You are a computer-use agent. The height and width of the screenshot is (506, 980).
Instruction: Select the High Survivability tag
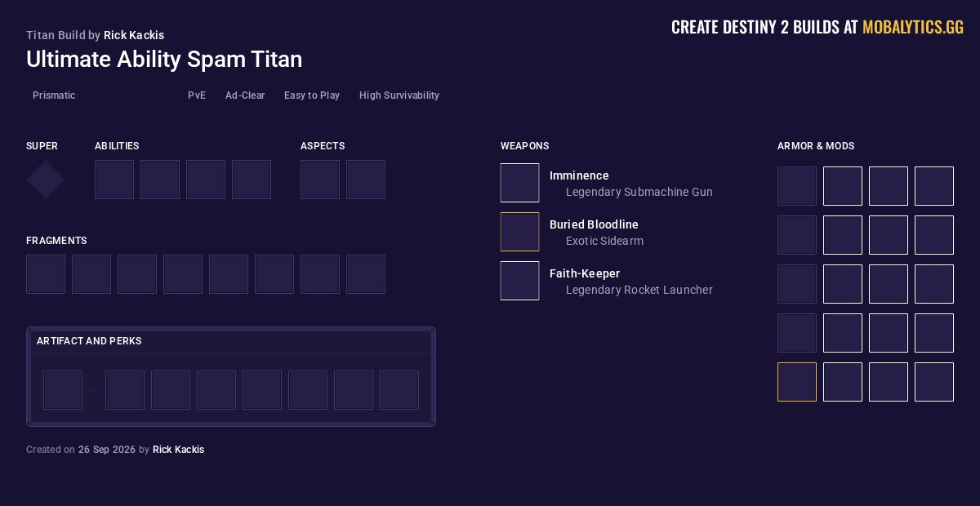pos(399,95)
